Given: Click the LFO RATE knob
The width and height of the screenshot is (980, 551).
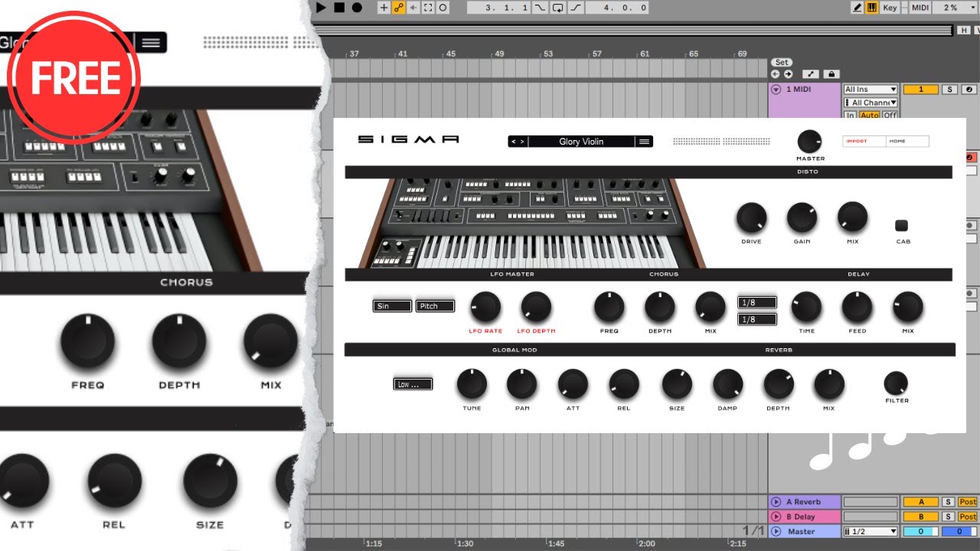Looking at the screenshot, I should pos(485,307).
